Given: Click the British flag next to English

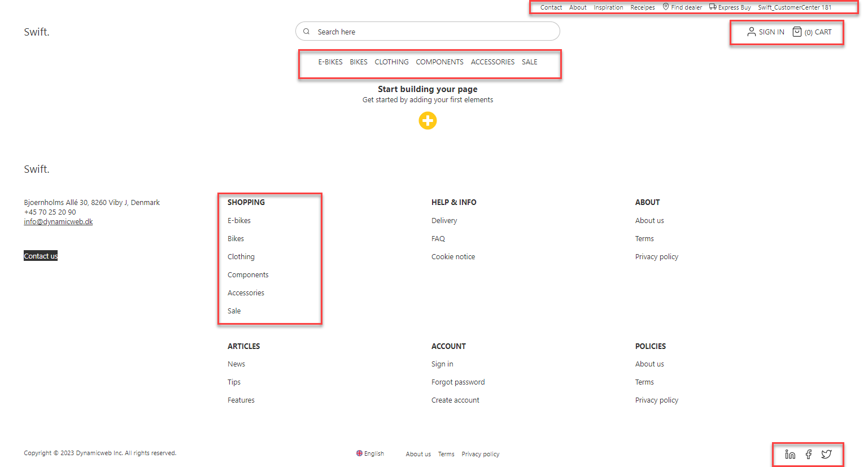Looking at the screenshot, I should coord(360,453).
